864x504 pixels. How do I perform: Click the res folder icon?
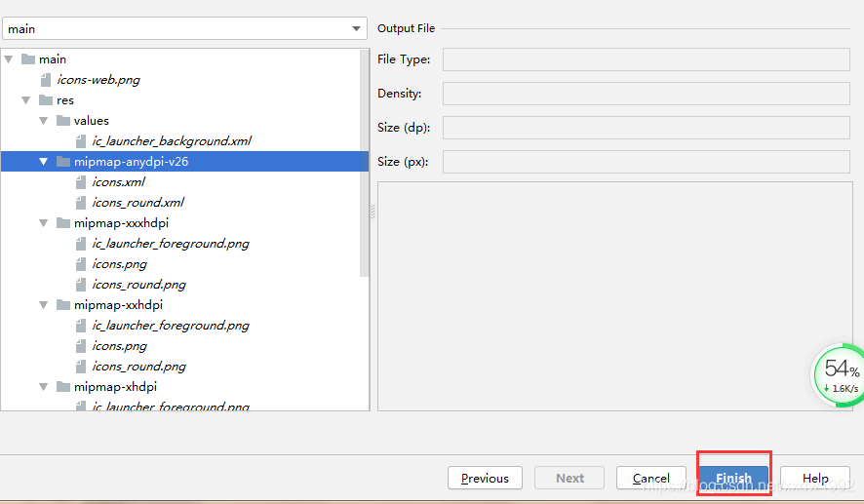coord(46,100)
